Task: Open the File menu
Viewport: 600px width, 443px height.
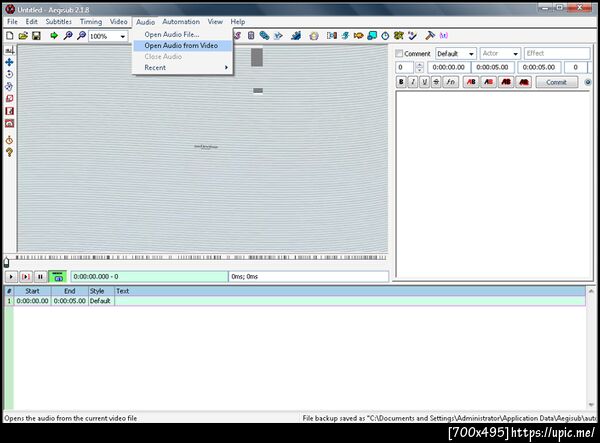Action: (12, 22)
